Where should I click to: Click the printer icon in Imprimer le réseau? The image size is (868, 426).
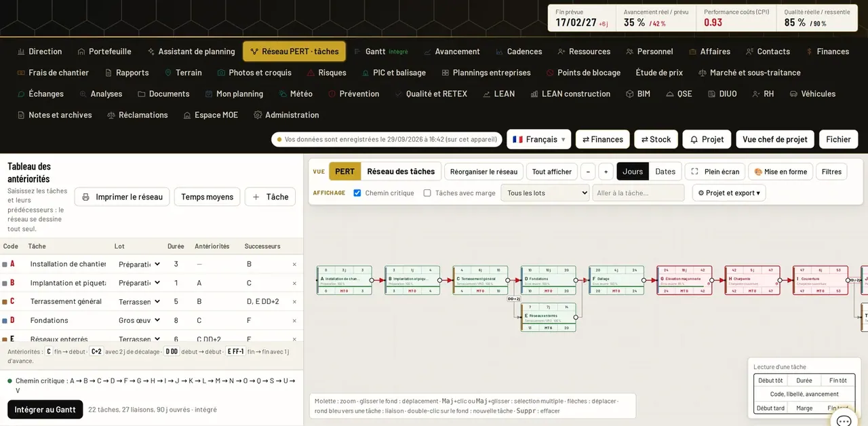(x=85, y=197)
